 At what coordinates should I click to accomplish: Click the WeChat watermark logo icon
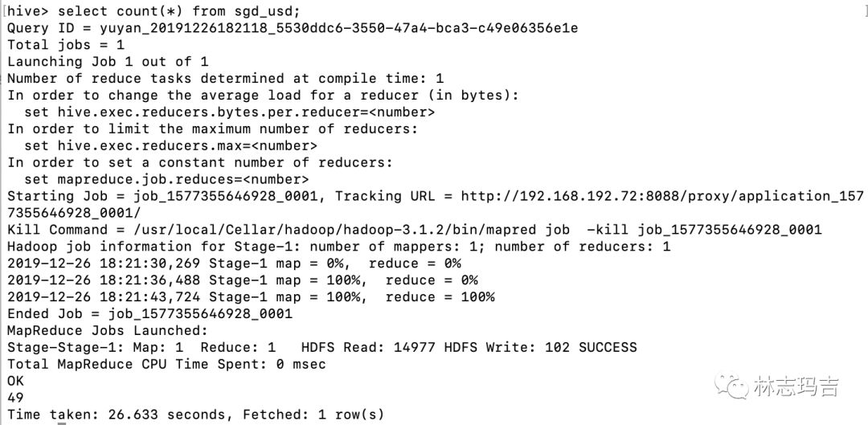[732, 387]
